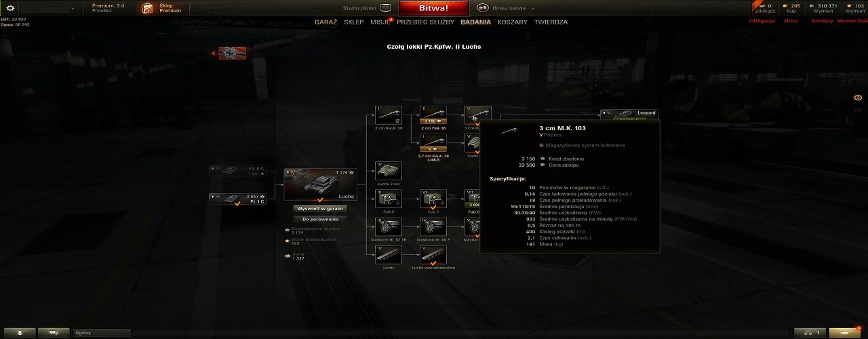Screen dimensions: 868x339
Task: Select the Pz. I C tank node
Action: click(237, 199)
